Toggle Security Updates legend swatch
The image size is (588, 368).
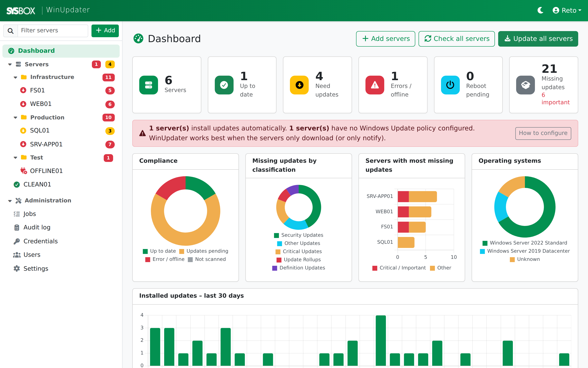276,235
